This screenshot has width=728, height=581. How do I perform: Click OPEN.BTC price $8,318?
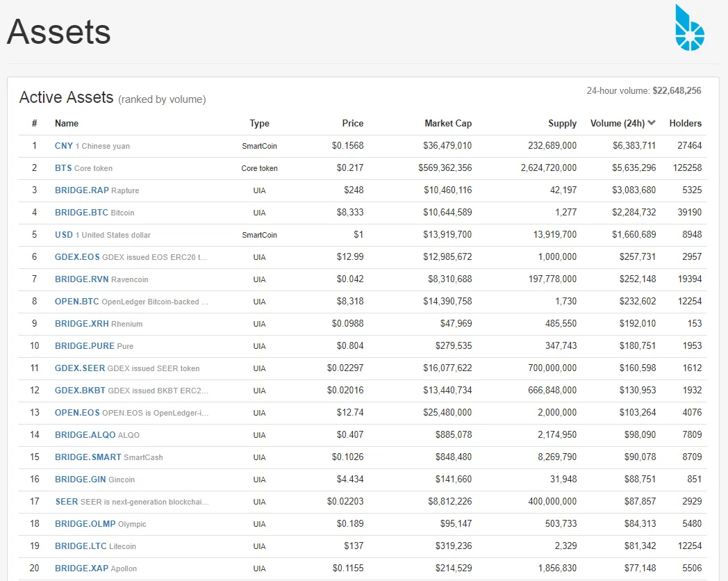tap(350, 302)
